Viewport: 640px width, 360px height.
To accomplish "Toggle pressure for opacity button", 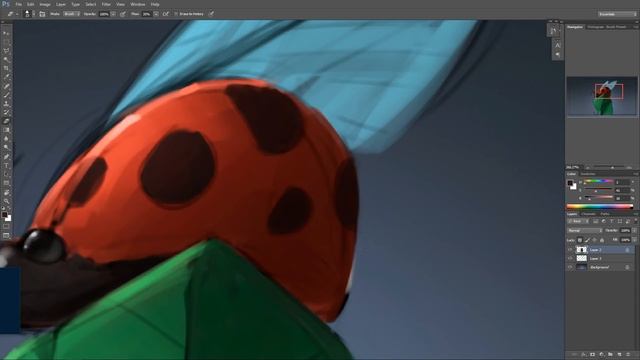I will click(122, 14).
